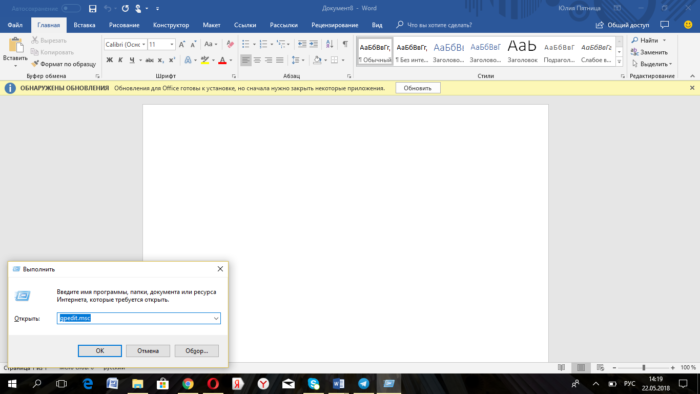Click the numbered list icon

(x=263, y=44)
